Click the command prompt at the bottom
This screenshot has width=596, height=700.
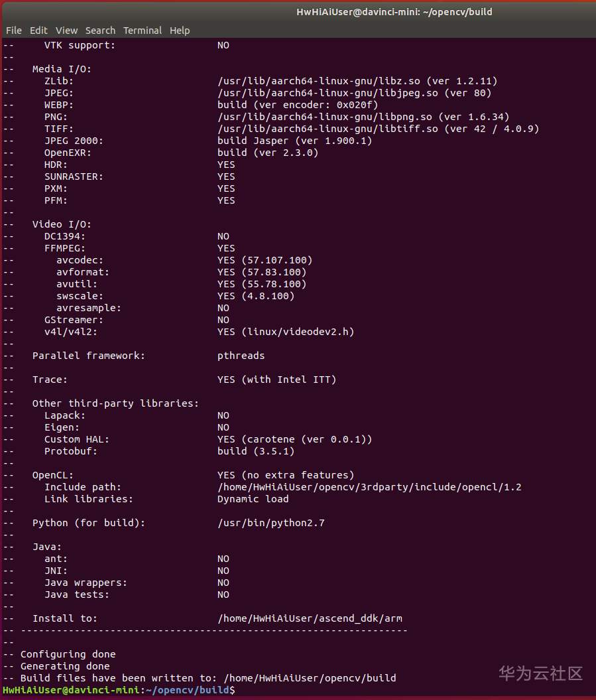tap(119, 690)
